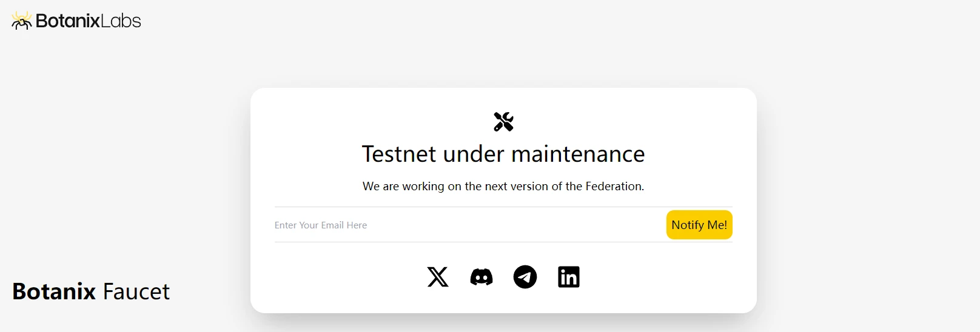This screenshot has height=332, width=980.
Task: Click the word Botanix in the header logo
Action: point(67,21)
